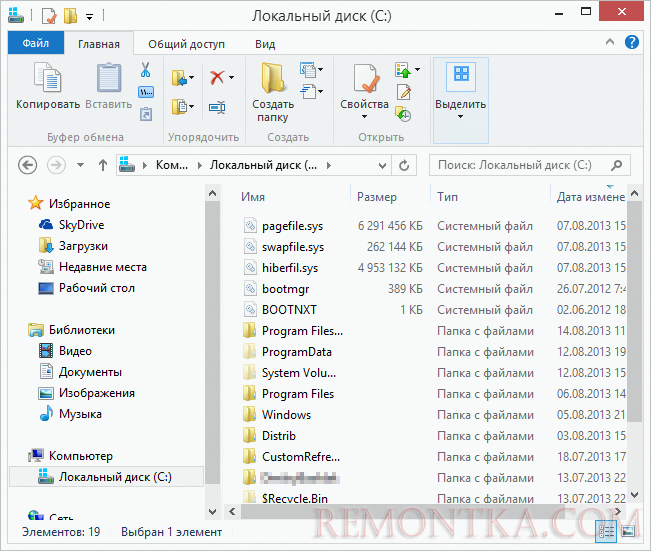Click quick access New folder icon
651x551 pixels.
click(70, 16)
